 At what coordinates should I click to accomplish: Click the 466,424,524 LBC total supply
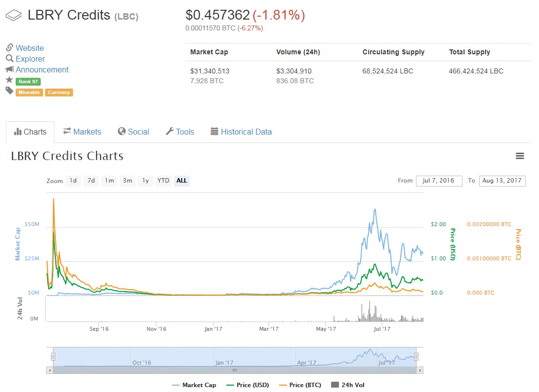pos(476,71)
